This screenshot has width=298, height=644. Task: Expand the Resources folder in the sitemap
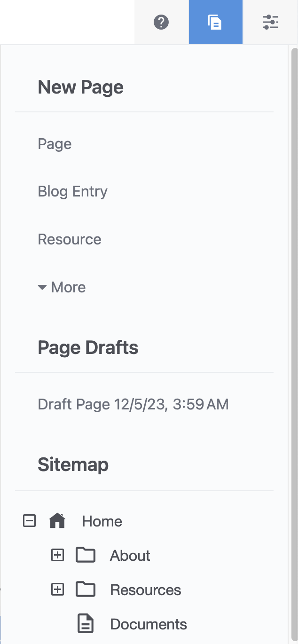[57, 589]
